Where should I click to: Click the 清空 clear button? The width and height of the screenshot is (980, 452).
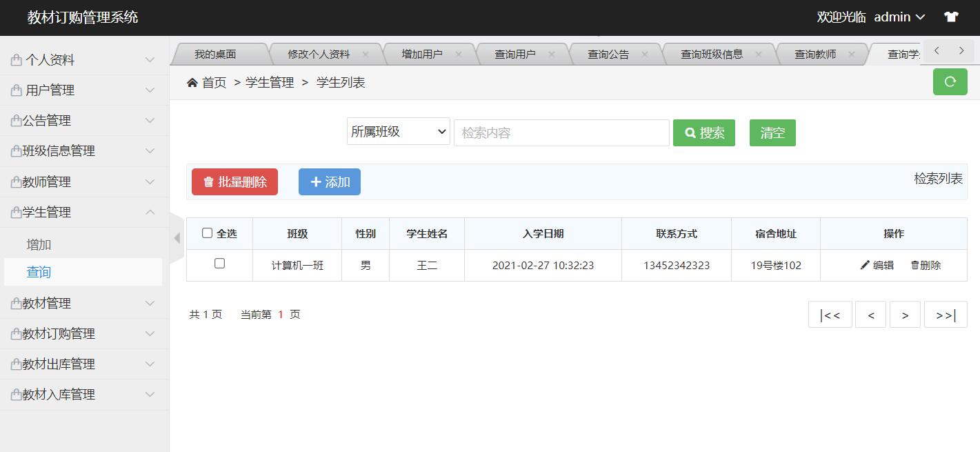click(x=772, y=132)
